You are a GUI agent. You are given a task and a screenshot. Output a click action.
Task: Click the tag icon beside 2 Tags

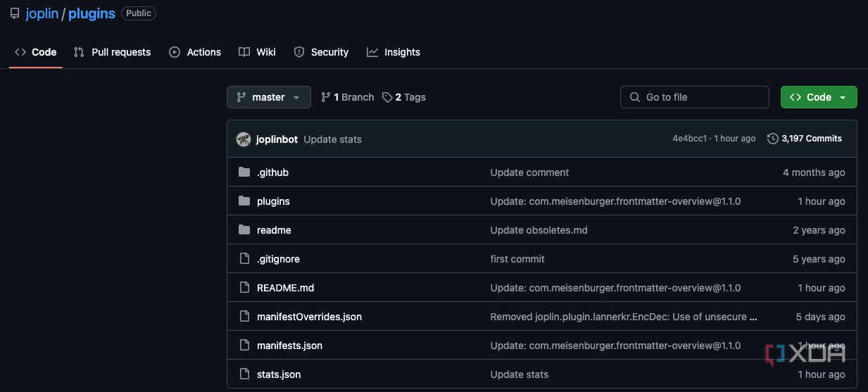click(x=387, y=97)
